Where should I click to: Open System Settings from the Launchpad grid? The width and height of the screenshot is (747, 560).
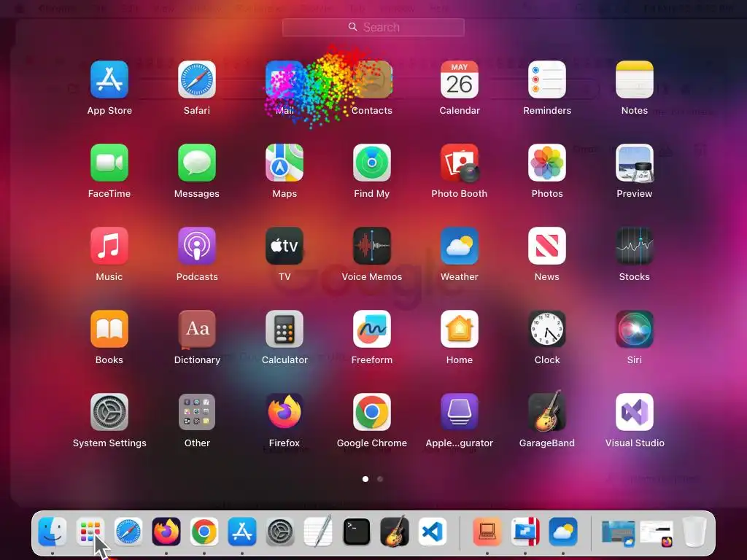[109, 412]
